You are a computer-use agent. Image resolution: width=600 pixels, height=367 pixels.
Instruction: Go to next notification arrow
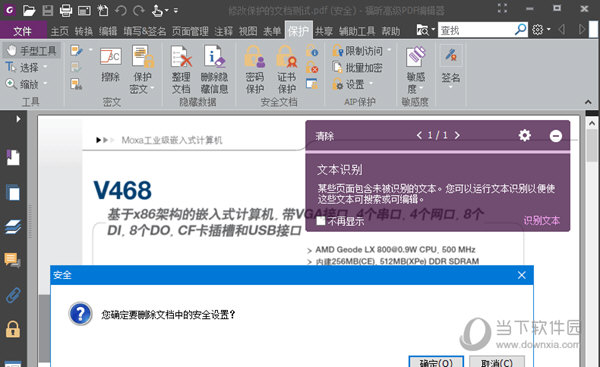(x=457, y=135)
